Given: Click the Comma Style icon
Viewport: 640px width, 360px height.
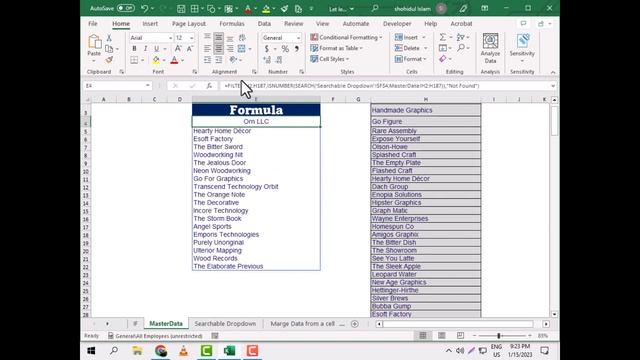Looking at the screenshot, I should tap(297, 49).
